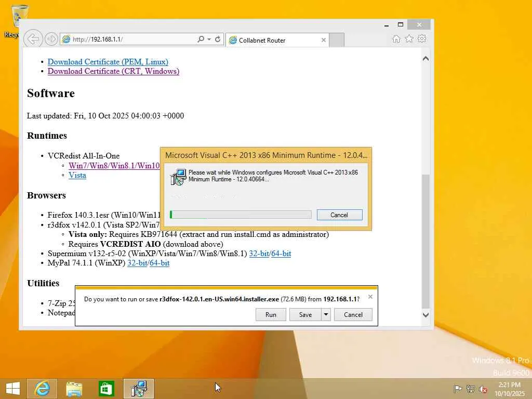Click the Visual C++ 2013 dialog title bar
Screen dimensions: 532x399
point(266,155)
